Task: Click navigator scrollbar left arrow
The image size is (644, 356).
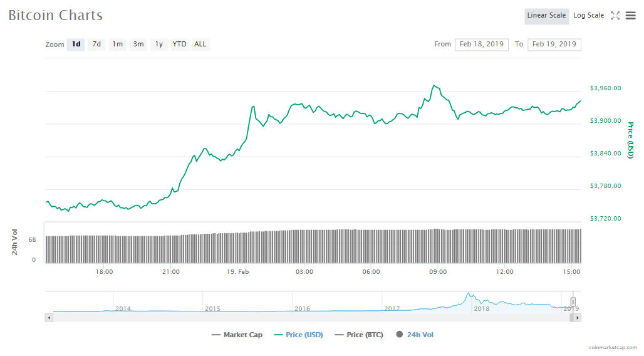Action: click(48, 318)
